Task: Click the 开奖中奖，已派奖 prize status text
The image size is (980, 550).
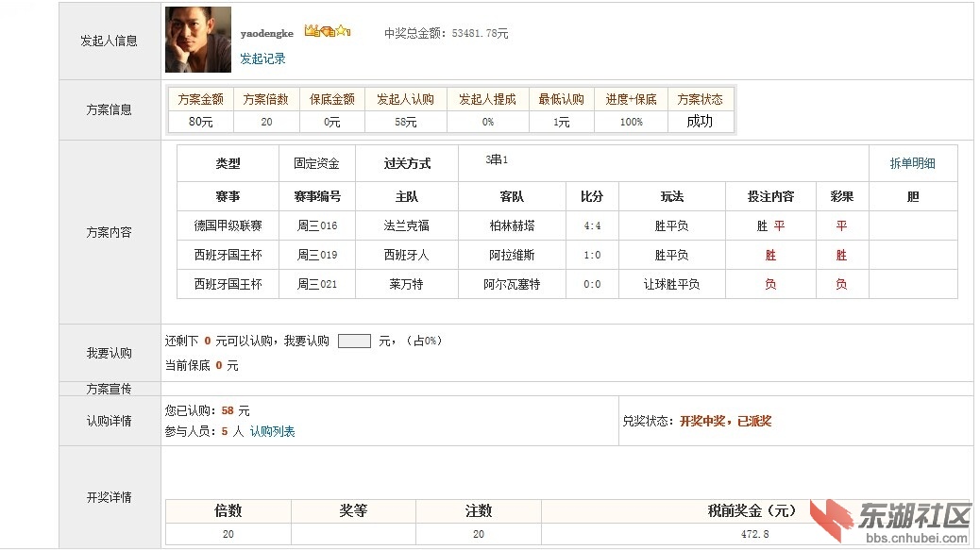Action: pos(726,422)
